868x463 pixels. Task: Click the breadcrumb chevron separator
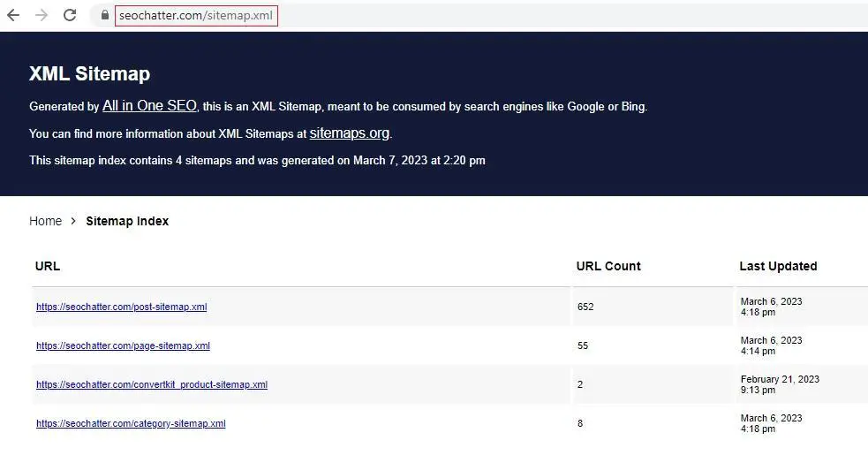(73, 221)
